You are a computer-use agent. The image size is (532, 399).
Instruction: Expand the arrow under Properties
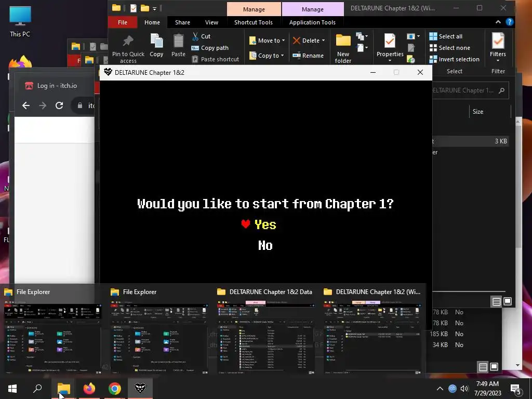tap(390, 61)
